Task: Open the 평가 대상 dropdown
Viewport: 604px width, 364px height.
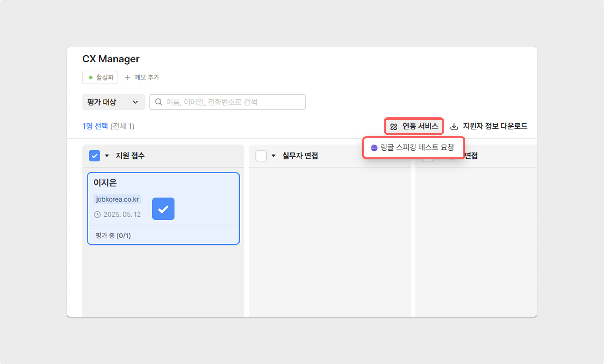Action: [113, 102]
